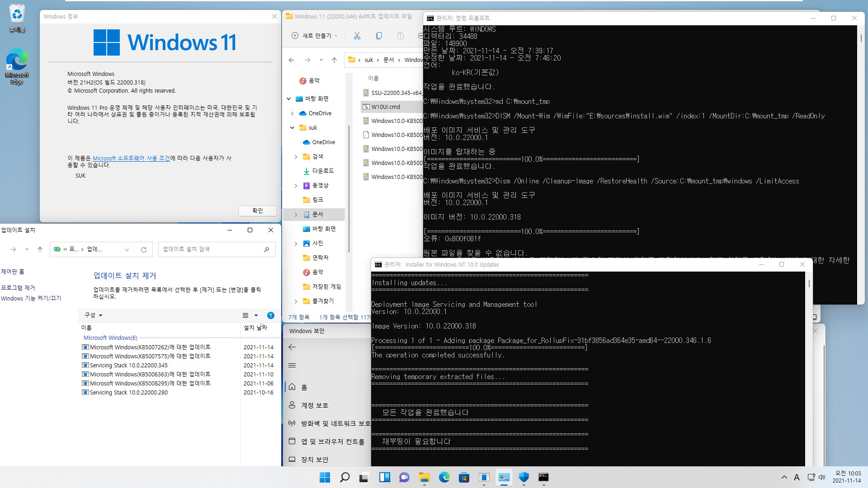Viewport: 868px width, 488px height.
Task: Go up one level in update install window
Action: [x=40, y=249]
